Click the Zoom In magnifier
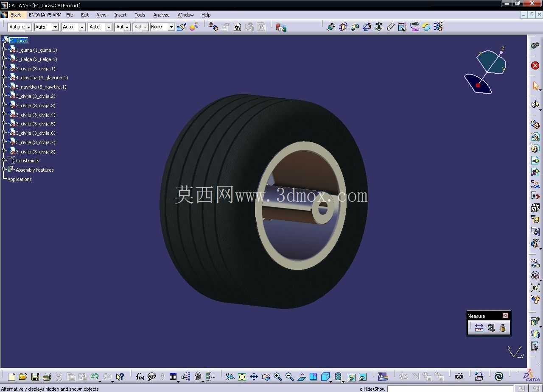The image size is (543, 392). pyautogui.click(x=277, y=377)
